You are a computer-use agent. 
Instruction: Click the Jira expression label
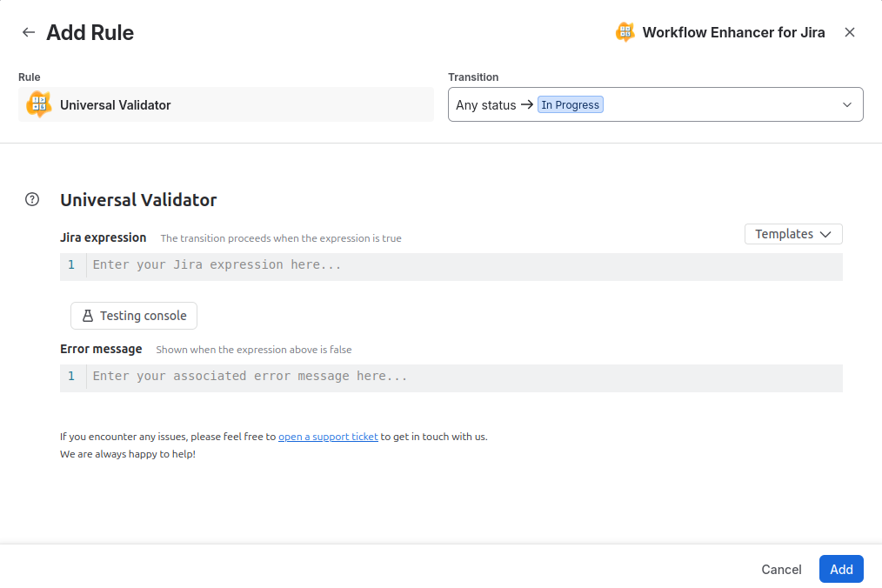coord(103,237)
